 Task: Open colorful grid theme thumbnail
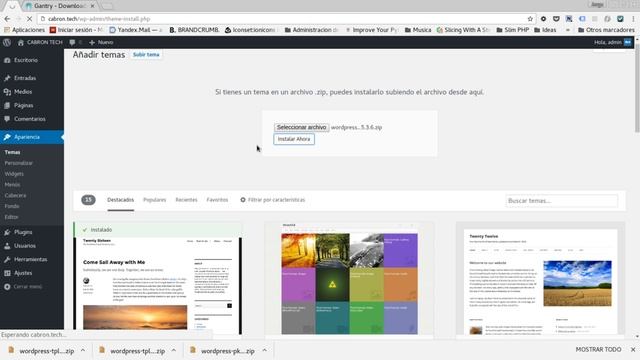(349, 279)
